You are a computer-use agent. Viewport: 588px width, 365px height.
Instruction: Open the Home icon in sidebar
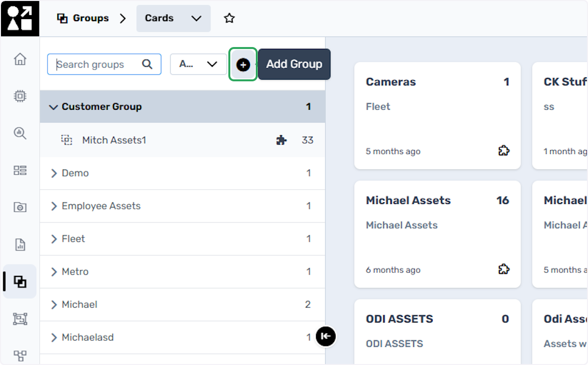pos(20,60)
